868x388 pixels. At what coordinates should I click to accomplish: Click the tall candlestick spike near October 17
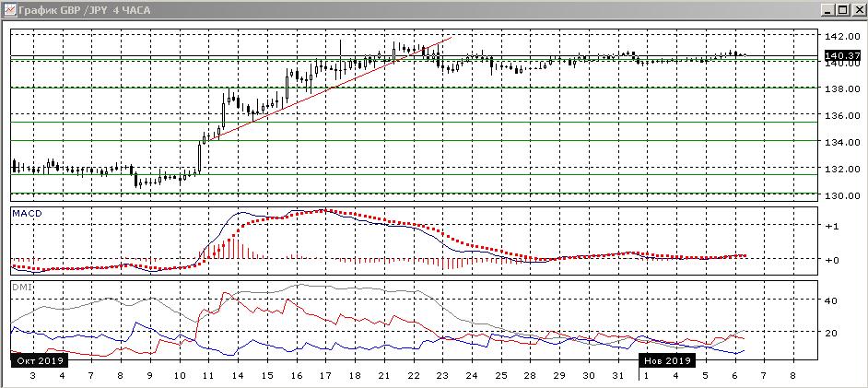coord(340,59)
